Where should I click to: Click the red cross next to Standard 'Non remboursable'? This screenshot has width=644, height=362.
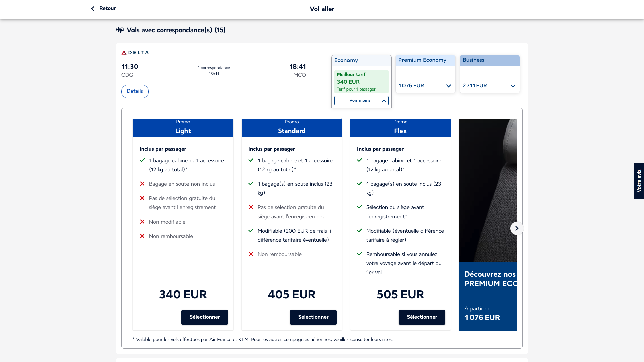251,254
